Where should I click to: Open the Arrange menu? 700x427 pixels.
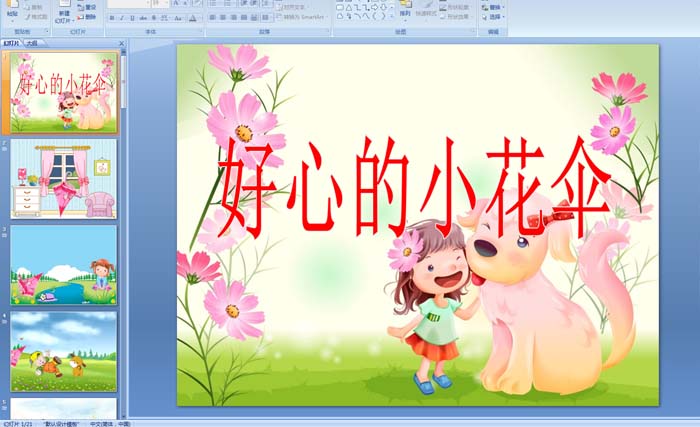click(405, 10)
